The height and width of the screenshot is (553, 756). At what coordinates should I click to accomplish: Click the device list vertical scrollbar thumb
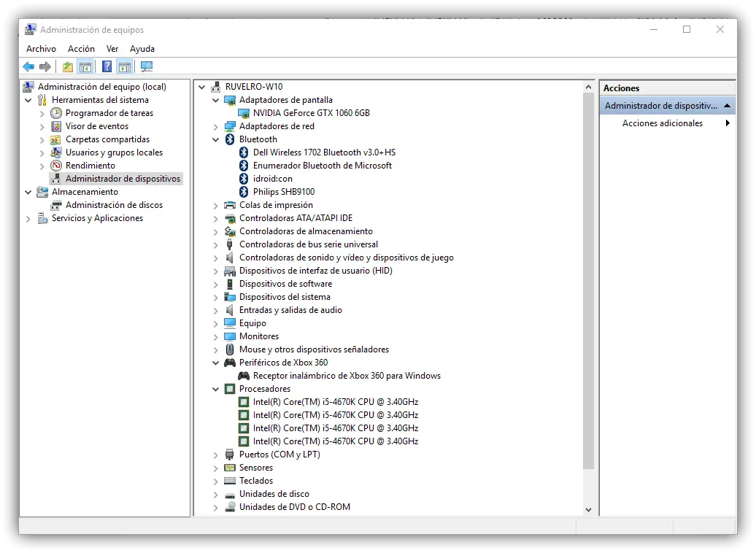pos(588,281)
